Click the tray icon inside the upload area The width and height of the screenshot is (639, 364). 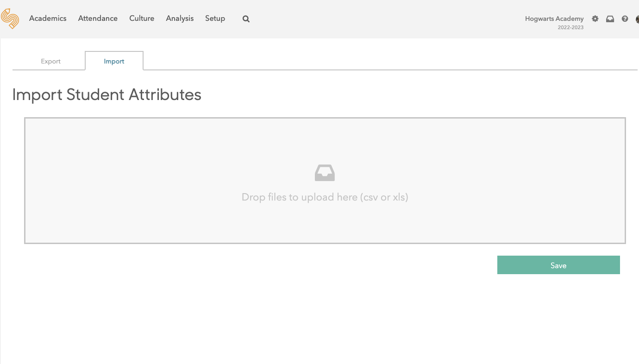(x=325, y=173)
